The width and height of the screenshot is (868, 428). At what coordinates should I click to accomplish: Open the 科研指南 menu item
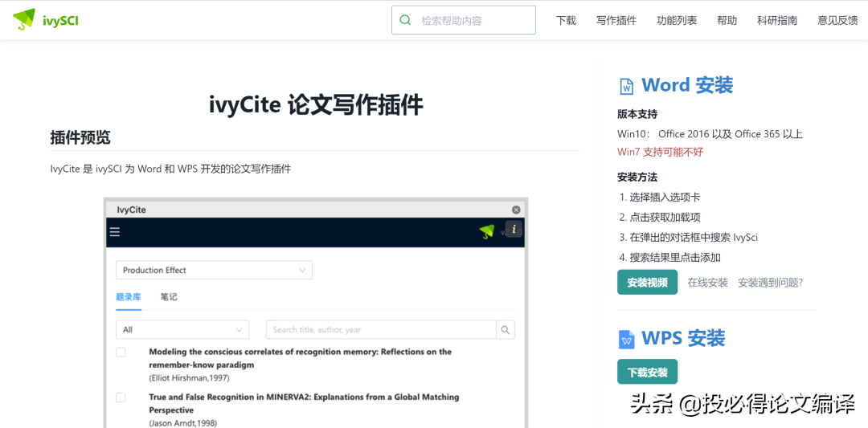(x=777, y=20)
